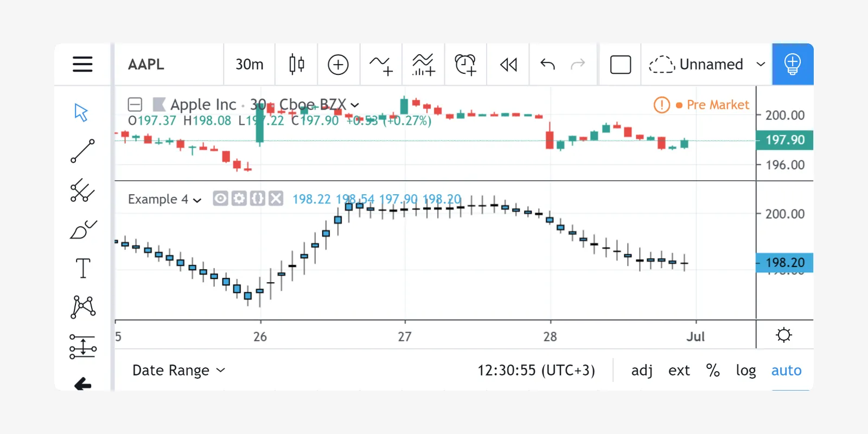868x434 pixels.
Task: Click the 198.20 indicator price label
Action: tap(785, 263)
